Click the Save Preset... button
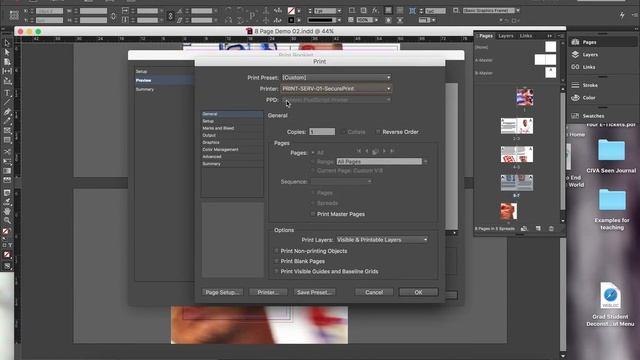640x360 pixels. [x=315, y=292]
